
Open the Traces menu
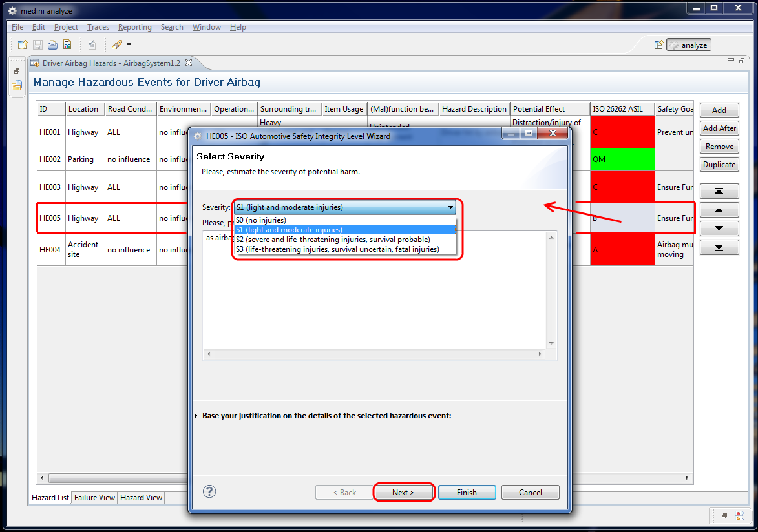click(98, 27)
